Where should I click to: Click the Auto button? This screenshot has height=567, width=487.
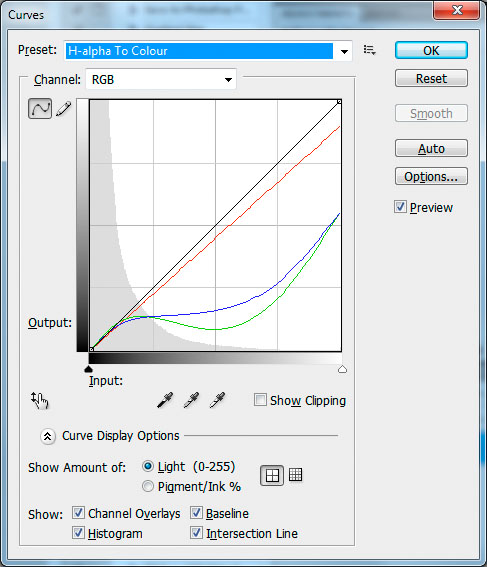pos(431,148)
